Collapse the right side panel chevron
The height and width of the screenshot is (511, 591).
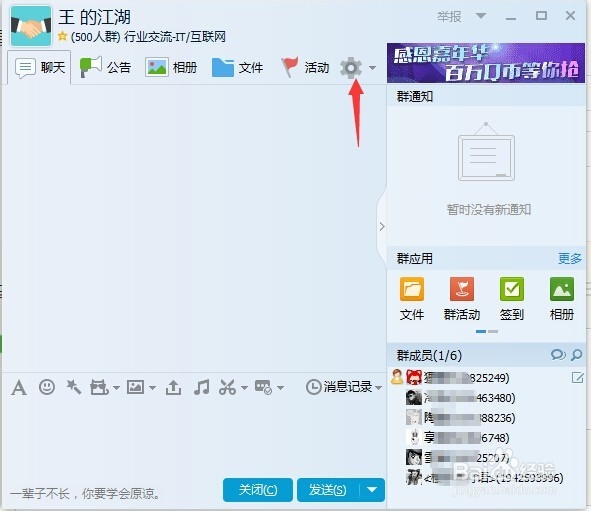[x=382, y=226]
